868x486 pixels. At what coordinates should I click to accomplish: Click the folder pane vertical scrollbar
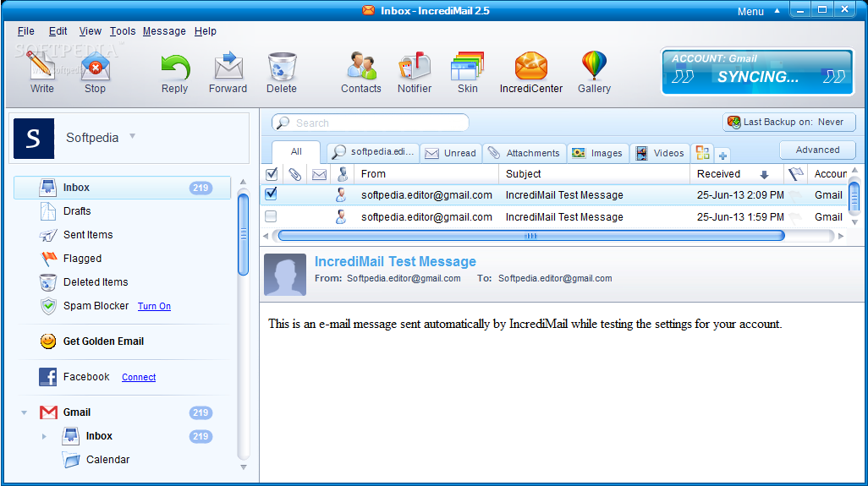(x=243, y=232)
